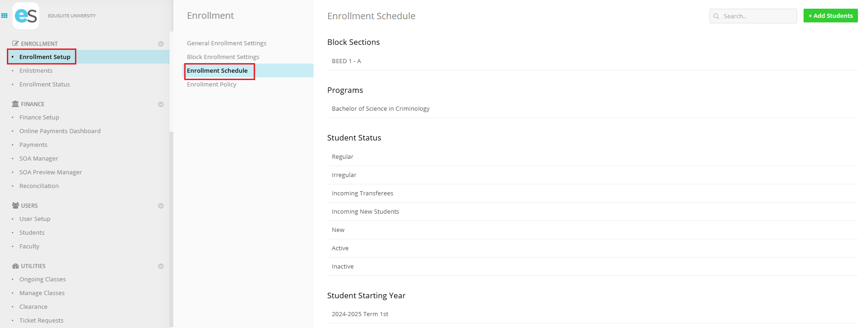Open the apps grid icon
The height and width of the screenshot is (328, 868).
5,16
